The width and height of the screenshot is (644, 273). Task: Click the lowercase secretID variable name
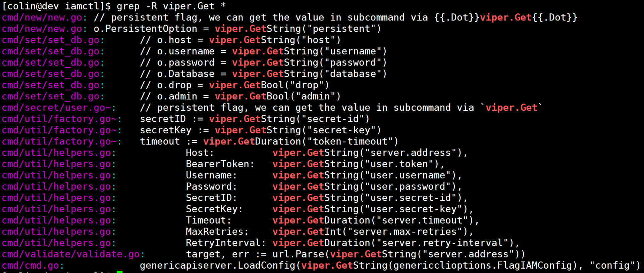[163, 119]
